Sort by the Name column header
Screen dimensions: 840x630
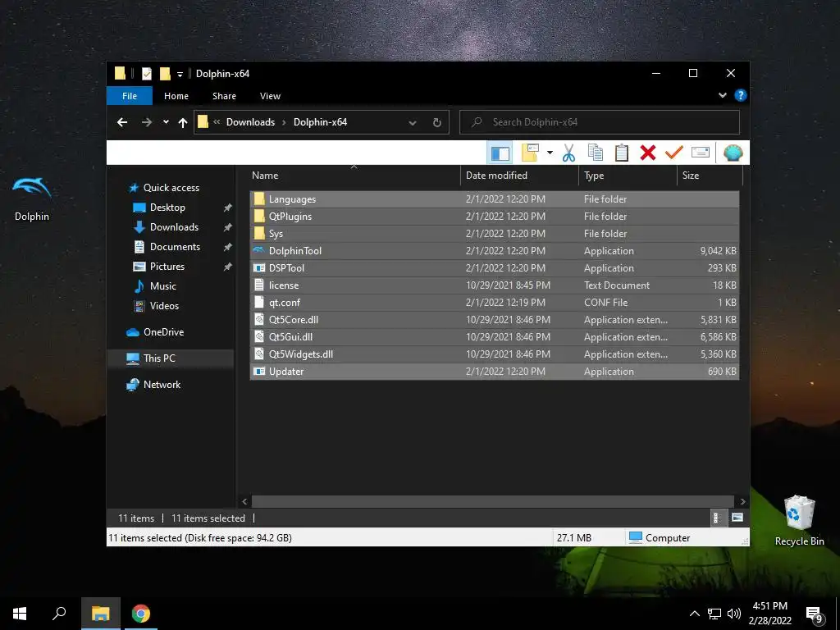pos(354,176)
